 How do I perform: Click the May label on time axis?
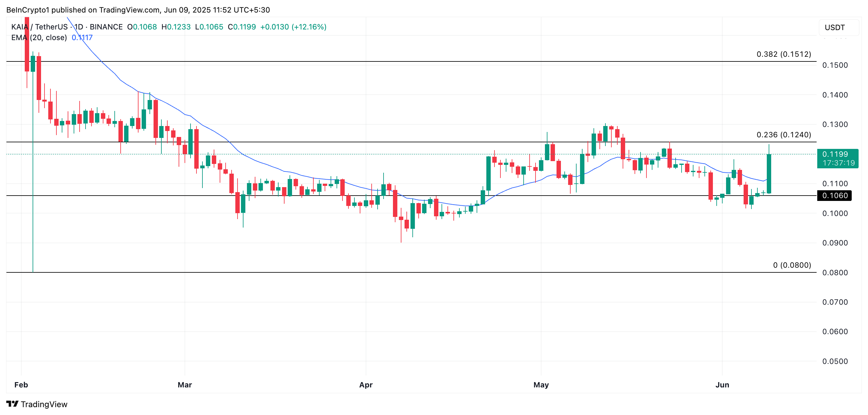click(x=541, y=385)
